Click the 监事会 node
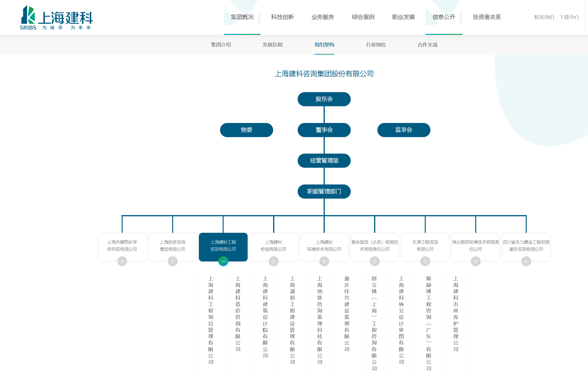Viewport: 588px width, 376px height. [404, 130]
